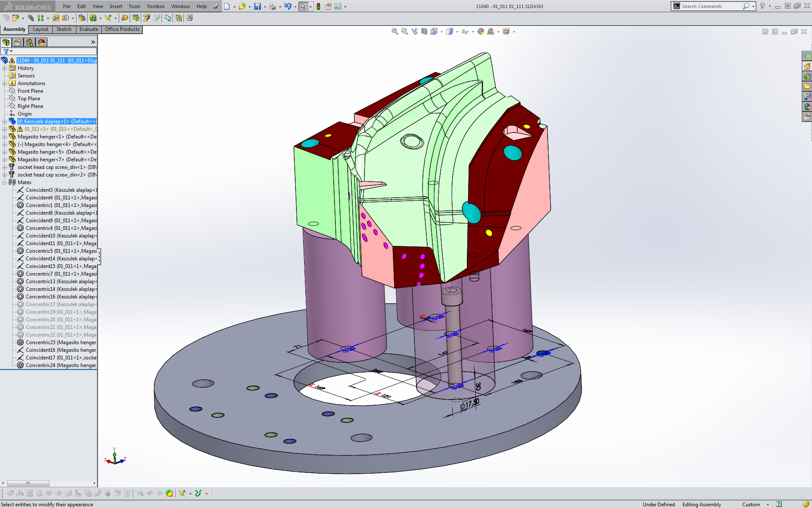This screenshot has height=508, width=812.
Task: Open File Explorer folder icon in task pane
Action: pos(807,86)
